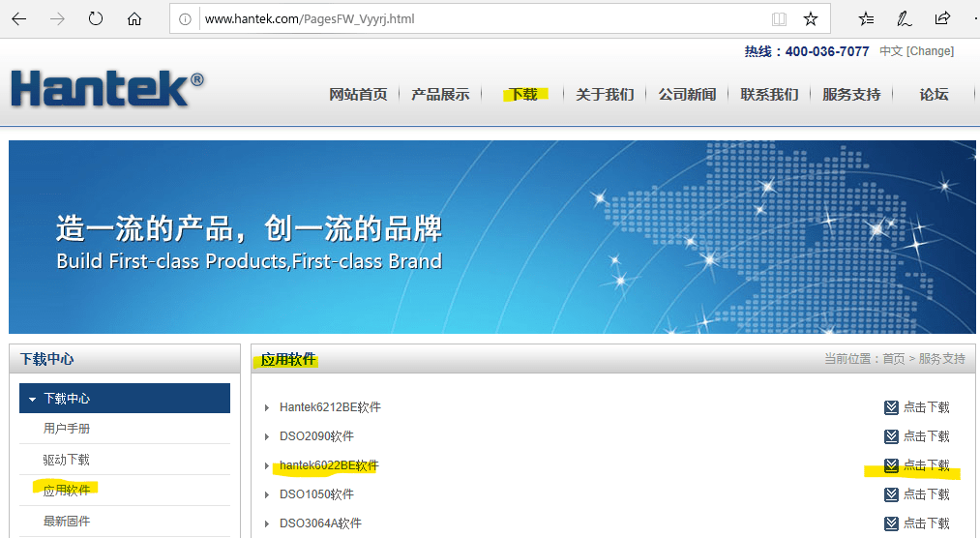Click download icon for DSO2090软件

(891, 436)
